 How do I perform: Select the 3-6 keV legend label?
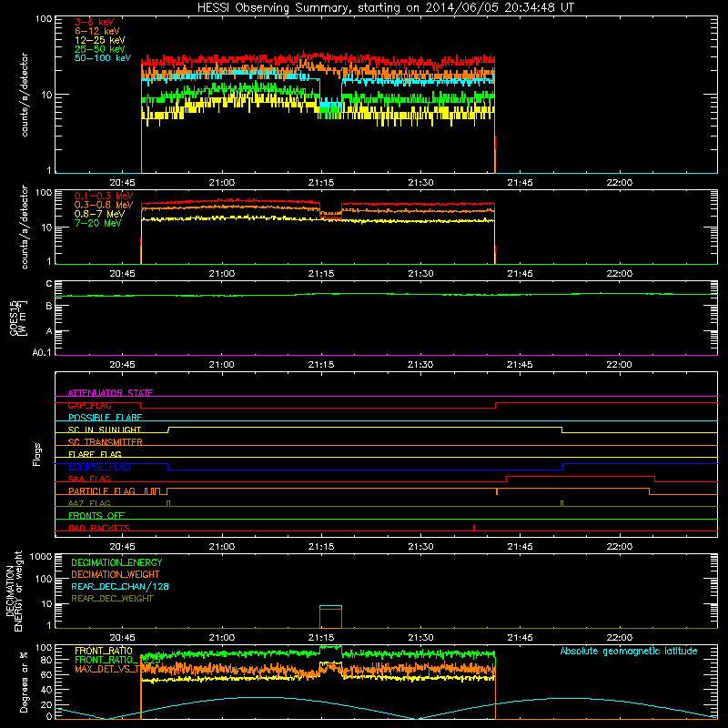(x=94, y=22)
